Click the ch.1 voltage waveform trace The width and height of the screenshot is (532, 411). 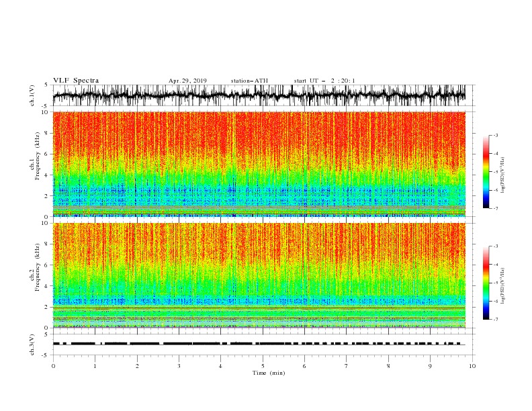(x=259, y=95)
